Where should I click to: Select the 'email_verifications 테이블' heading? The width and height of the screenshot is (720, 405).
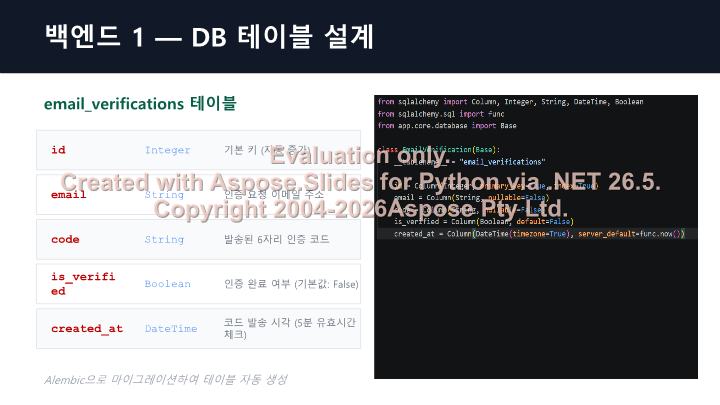(x=140, y=103)
